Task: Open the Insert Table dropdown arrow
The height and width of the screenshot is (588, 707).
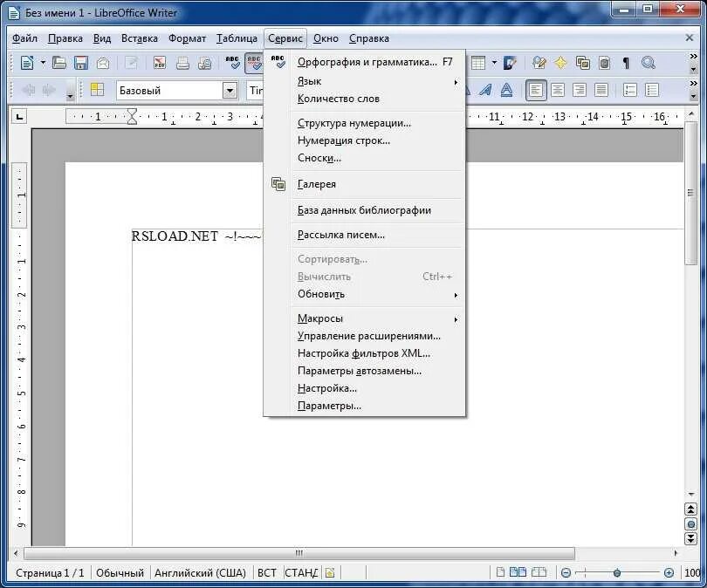Action: 494,63
